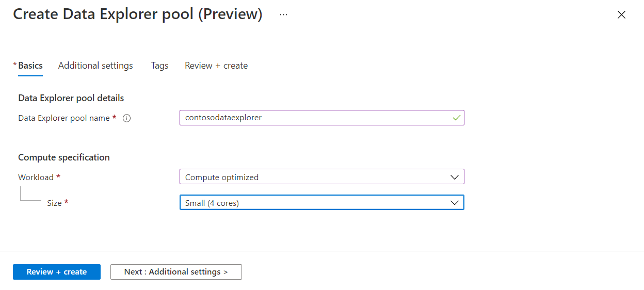Click the Data Explorer pool name label
This screenshot has height=290, width=644.
point(64,118)
